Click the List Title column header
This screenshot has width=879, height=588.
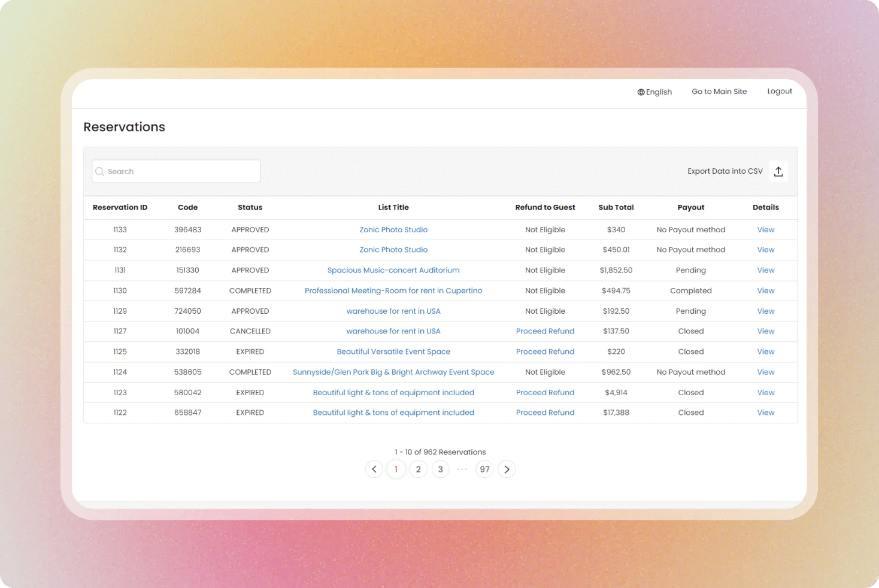coord(393,208)
